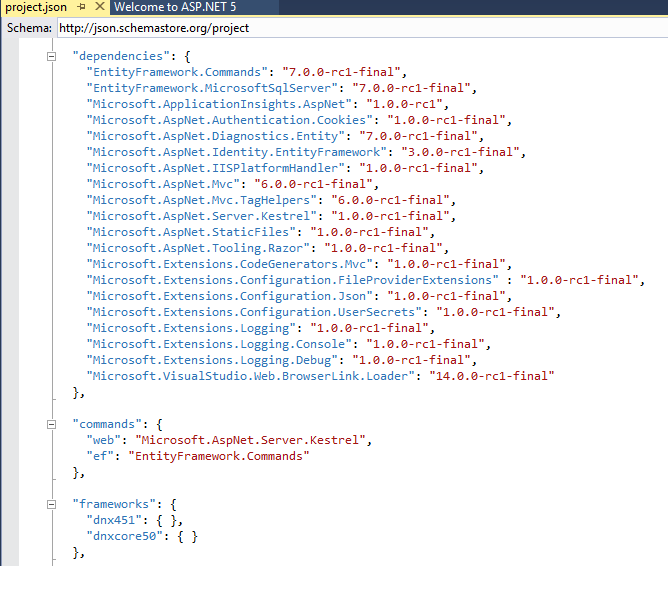Click "Microsoft.AspNet.StaticFiles" key

tap(191, 232)
